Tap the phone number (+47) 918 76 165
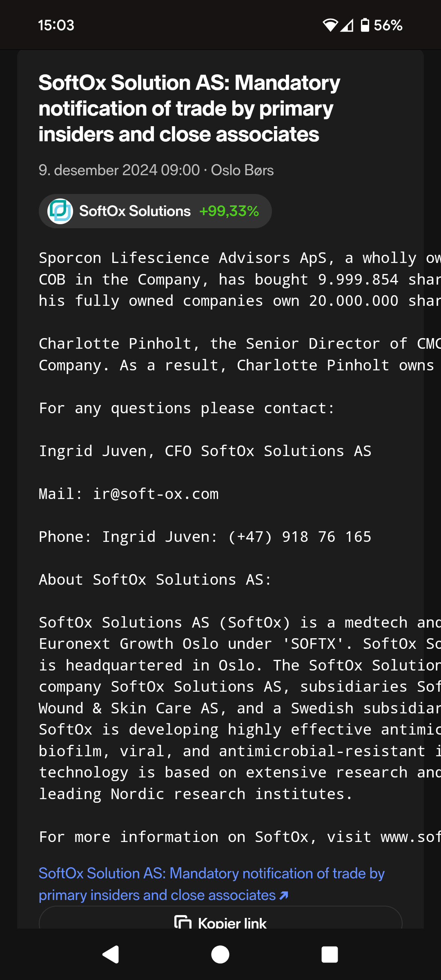Screen dimensions: 441x980 [300, 537]
